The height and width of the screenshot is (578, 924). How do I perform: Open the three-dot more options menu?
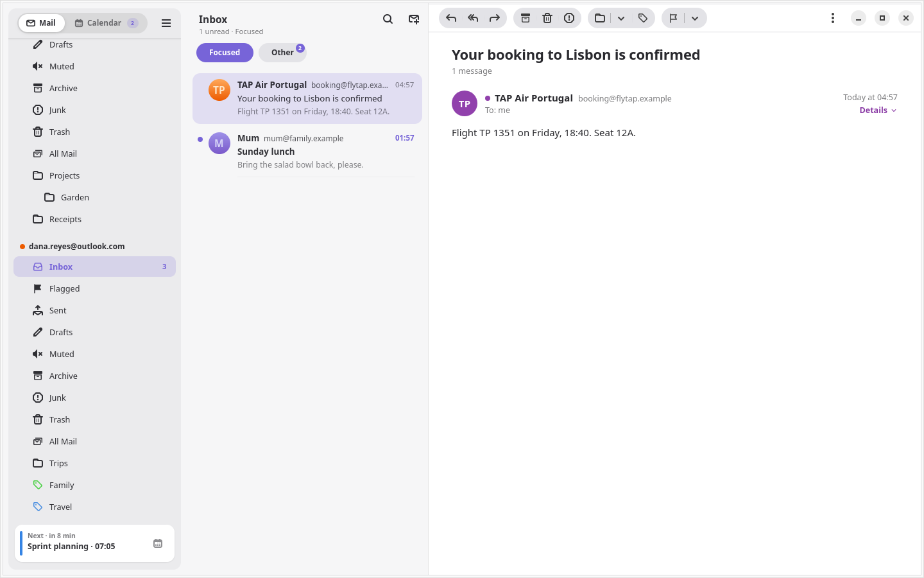point(833,18)
